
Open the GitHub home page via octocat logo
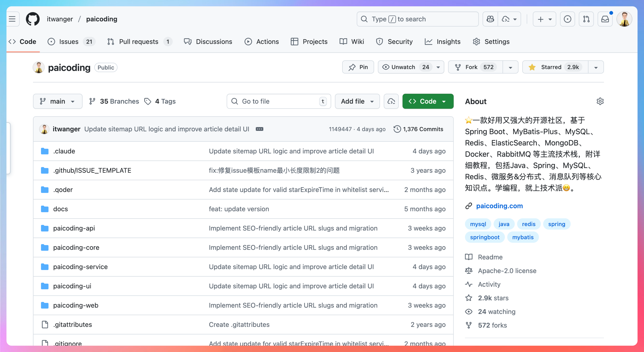33,19
